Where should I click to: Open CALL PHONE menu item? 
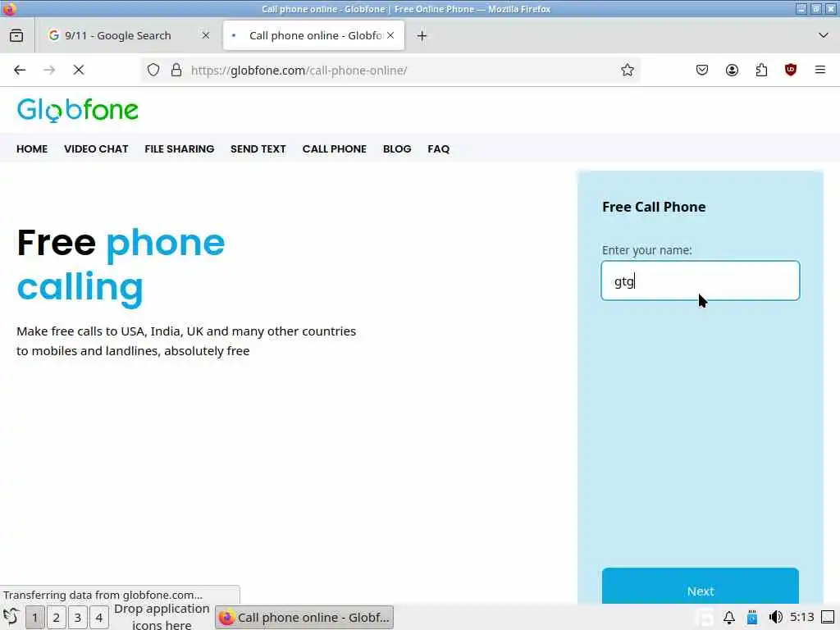(335, 149)
